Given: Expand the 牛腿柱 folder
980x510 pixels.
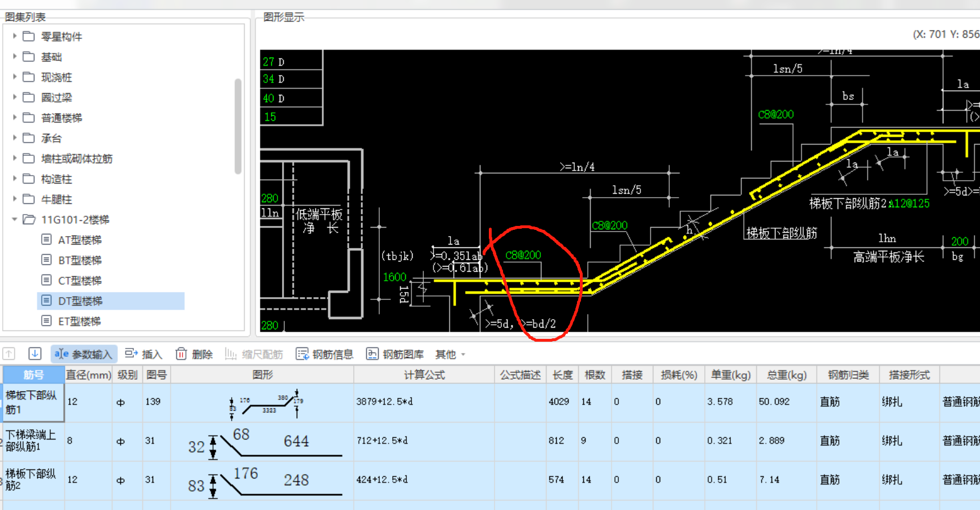Looking at the screenshot, I should coord(15,199).
